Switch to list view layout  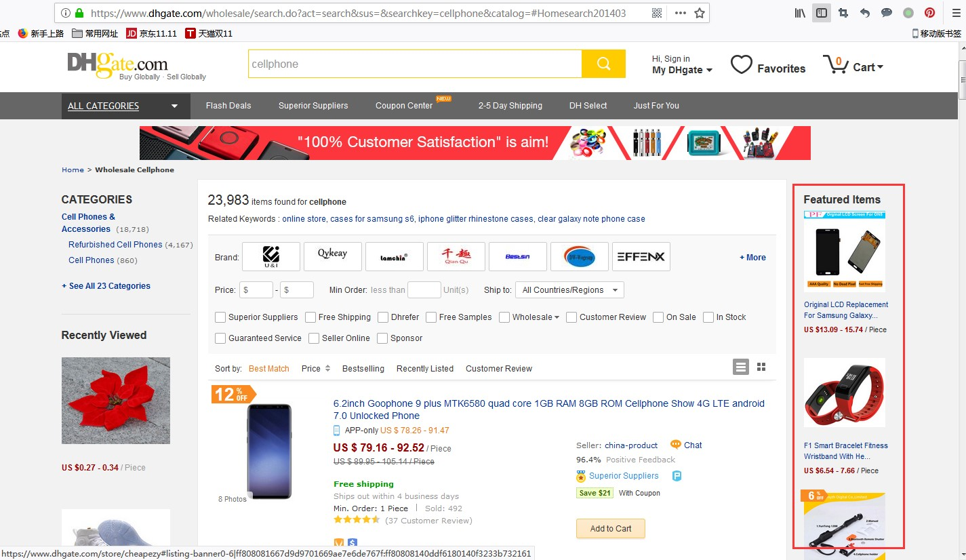click(x=741, y=367)
